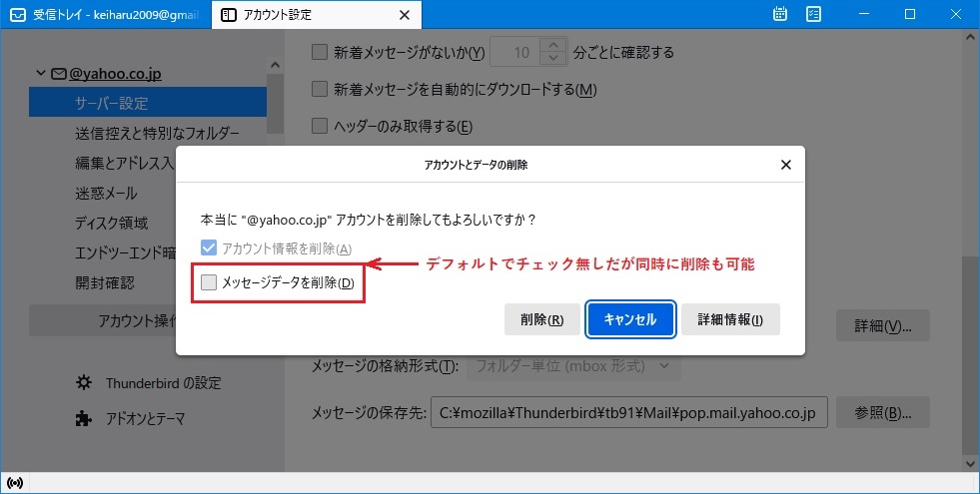Click the inbox envelope icon on first tab
The height and width of the screenshot is (494, 980).
pos(17,15)
